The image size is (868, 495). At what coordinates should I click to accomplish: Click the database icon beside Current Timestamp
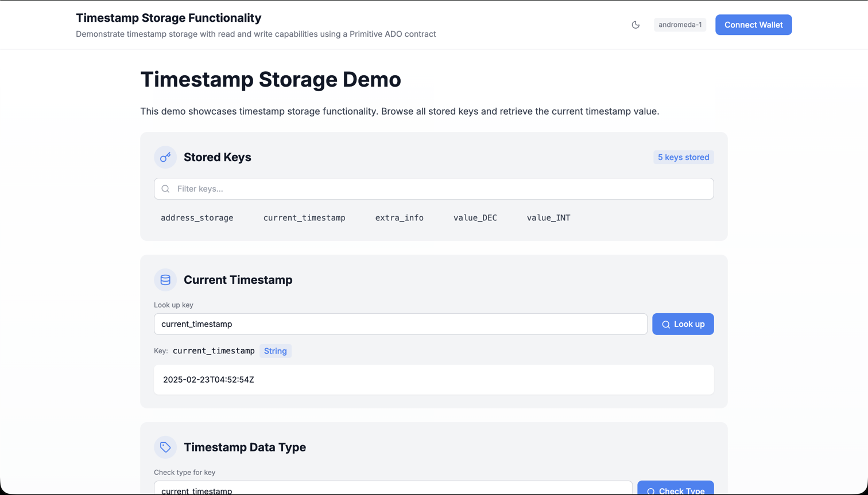pos(165,280)
